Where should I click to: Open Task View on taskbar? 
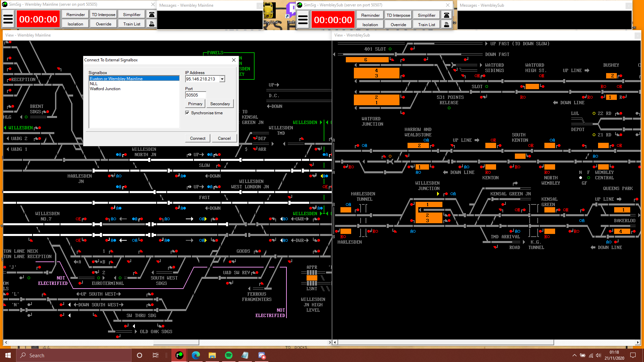pyautogui.click(x=155, y=355)
